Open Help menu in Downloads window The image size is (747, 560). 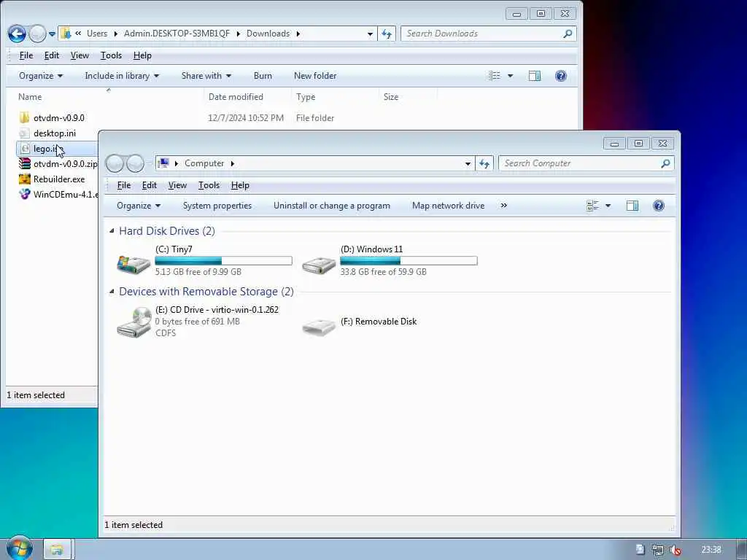pos(142,55)
